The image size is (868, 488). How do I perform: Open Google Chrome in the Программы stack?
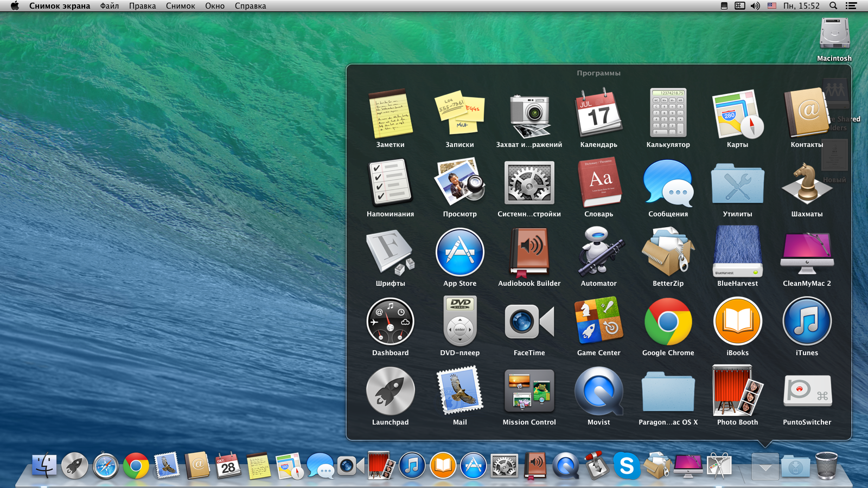click(668, 322)
